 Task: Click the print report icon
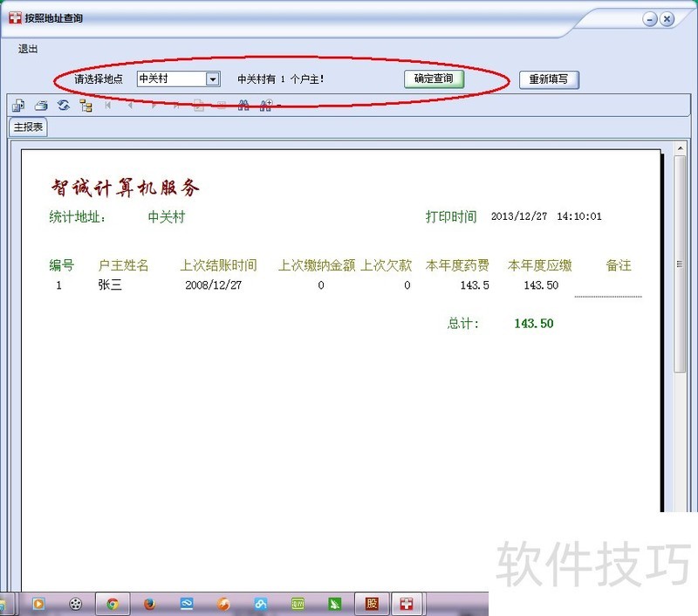41,106
